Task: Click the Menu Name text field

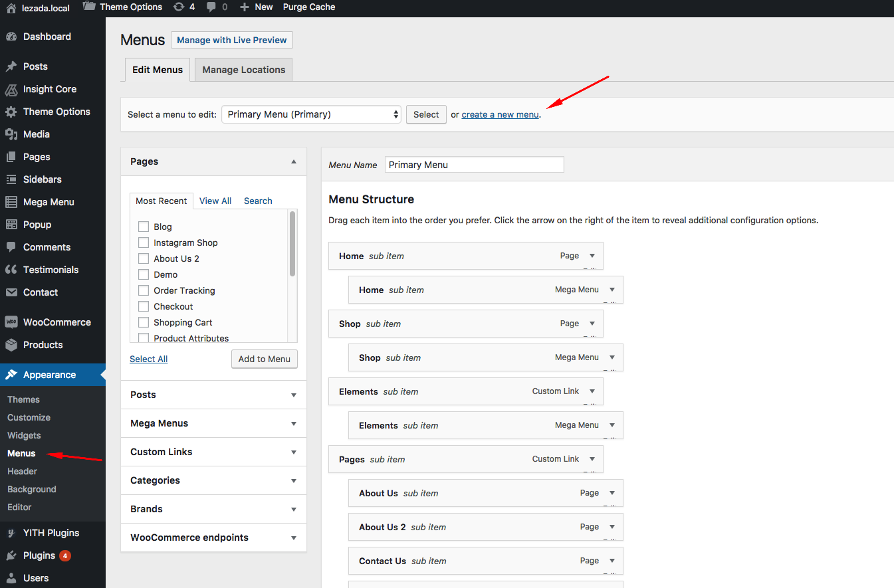Action: (474, 165)
